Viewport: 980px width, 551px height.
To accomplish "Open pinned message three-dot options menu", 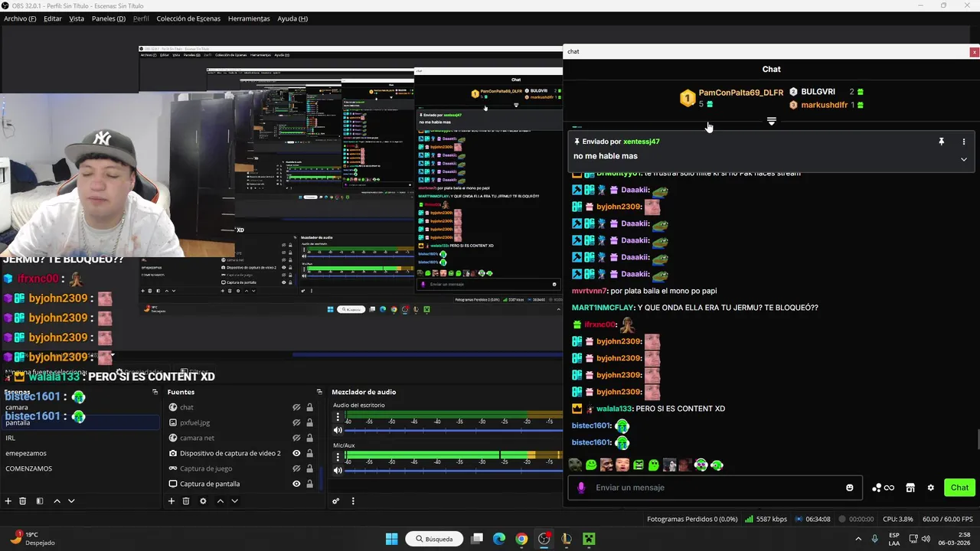I will 964,142.
